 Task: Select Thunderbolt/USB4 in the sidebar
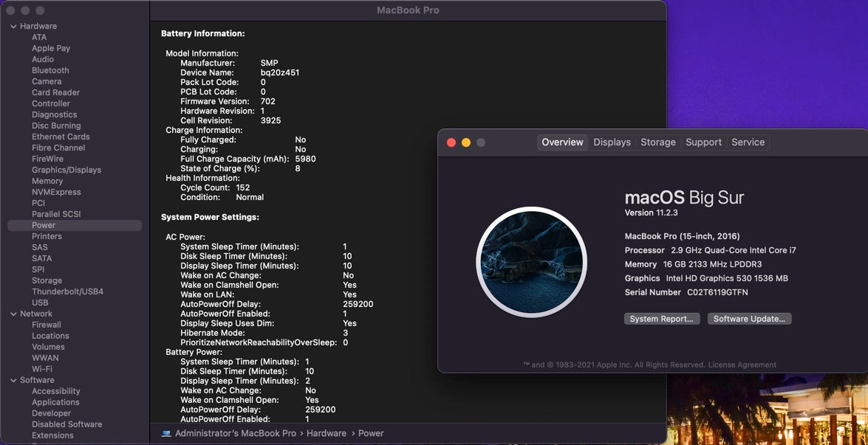point(67,292)
